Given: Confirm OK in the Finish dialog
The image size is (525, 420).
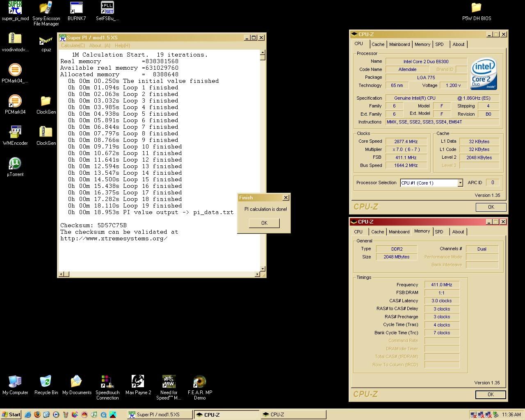Looking at the screenshot, I should point(264,223).
